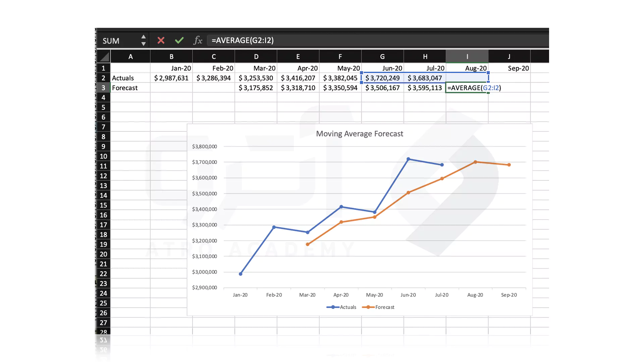Viewport: 644px width, 362px height.
Task: Select column F header
Action: click(x=340, y=57)
